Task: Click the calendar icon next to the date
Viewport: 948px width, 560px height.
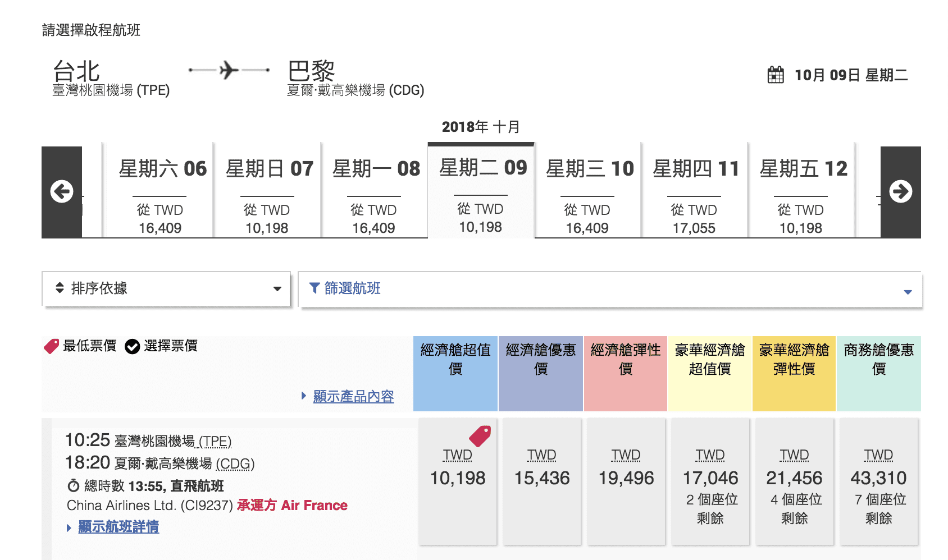Action: pos(776,75)
